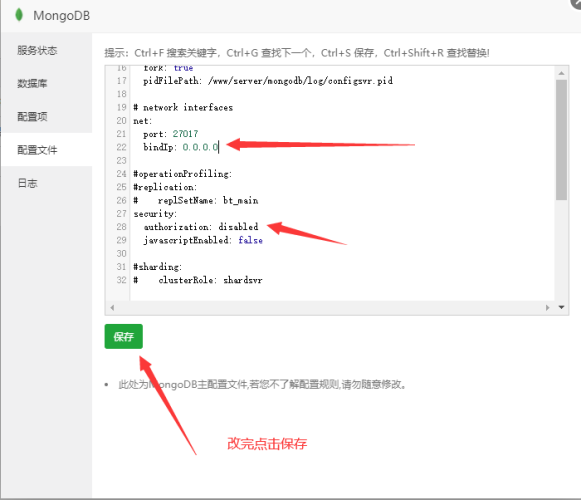Select the 配置文件 tab
581x500 pixels.
(x=46, y=150)
